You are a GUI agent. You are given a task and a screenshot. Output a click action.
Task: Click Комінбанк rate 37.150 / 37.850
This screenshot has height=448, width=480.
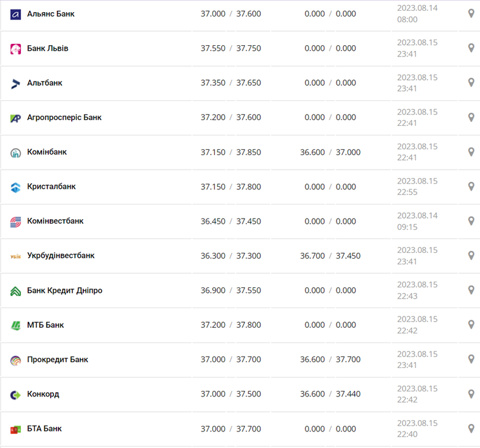coord(230,152)
